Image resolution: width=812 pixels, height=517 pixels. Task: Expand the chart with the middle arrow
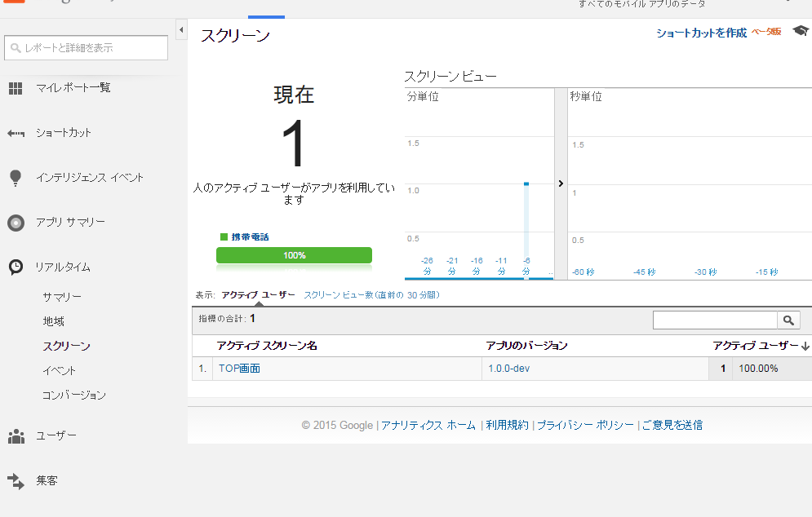point(561,183)
